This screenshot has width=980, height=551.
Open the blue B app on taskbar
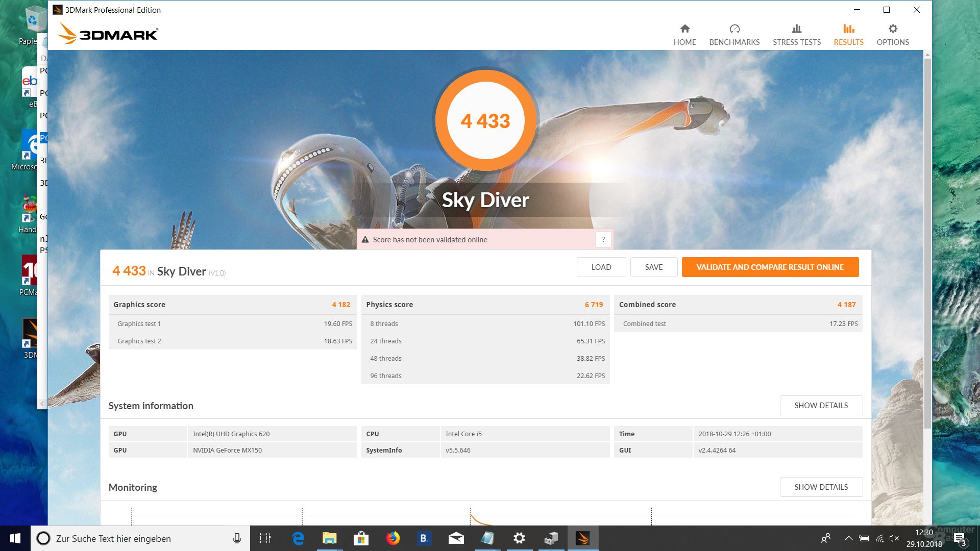[424, 538]
